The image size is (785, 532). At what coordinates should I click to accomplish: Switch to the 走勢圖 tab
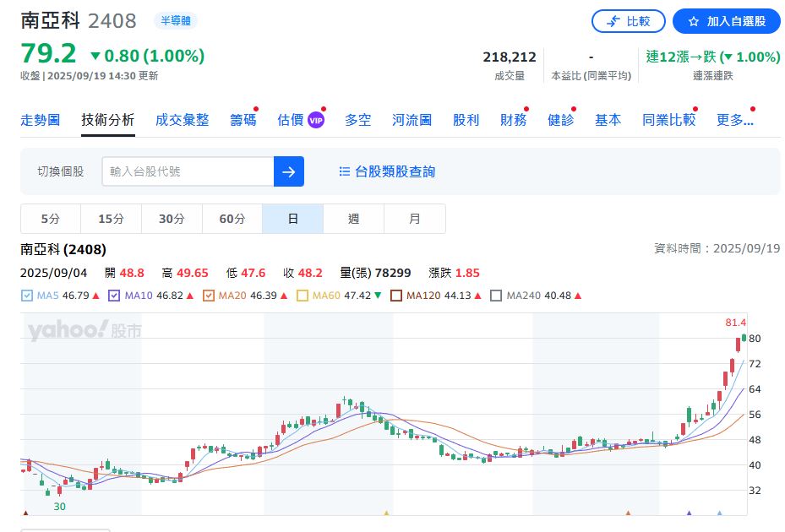click(x=40, y=120)
